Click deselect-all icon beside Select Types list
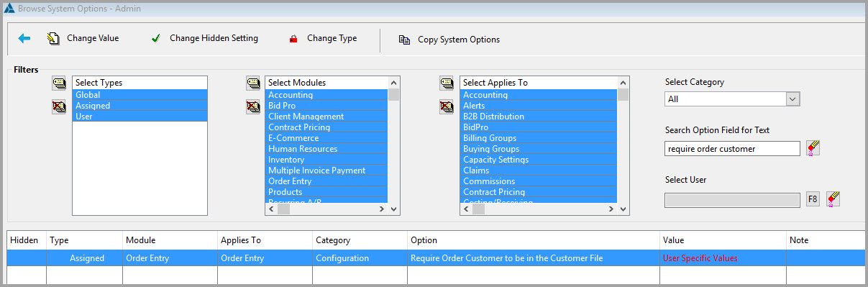This screenshot has height=287, width=868. click(x=59, y=107)
